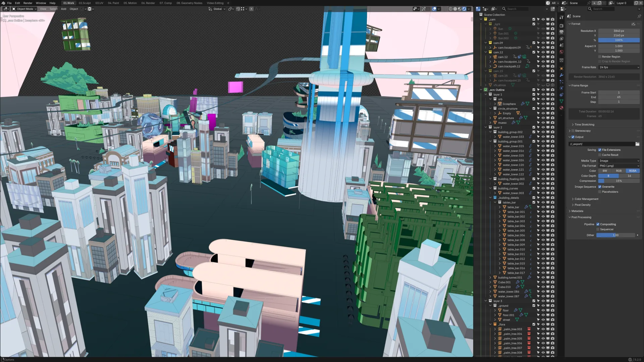
Task: Toggle the proportional editing icon
Action: (x=251, y=9)
